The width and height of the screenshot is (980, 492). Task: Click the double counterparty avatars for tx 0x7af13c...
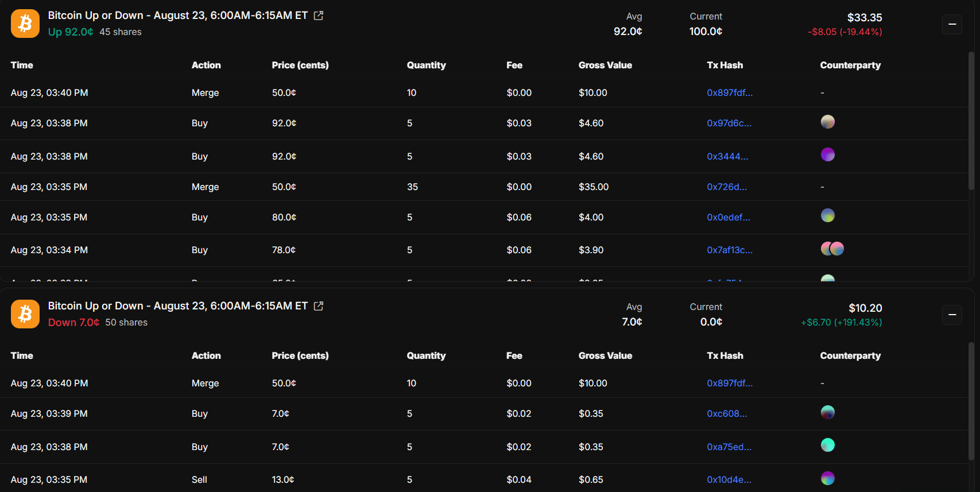(832, 249)
